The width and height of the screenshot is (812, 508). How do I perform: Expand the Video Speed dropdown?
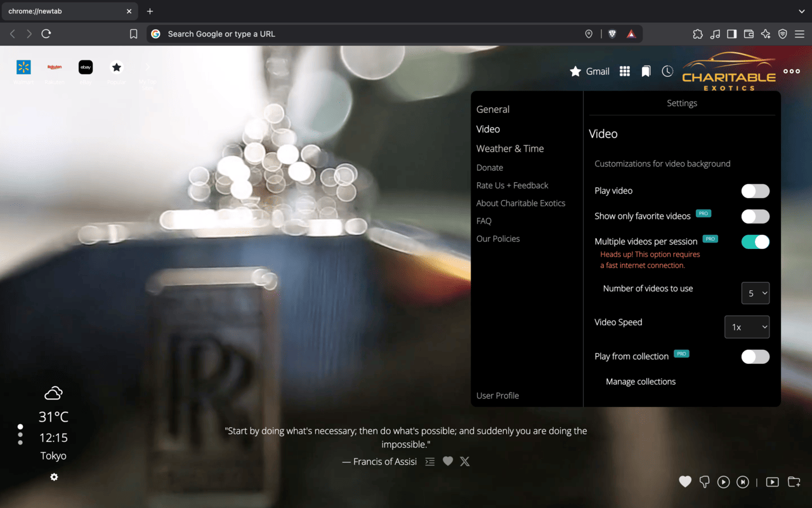point(747,327)
